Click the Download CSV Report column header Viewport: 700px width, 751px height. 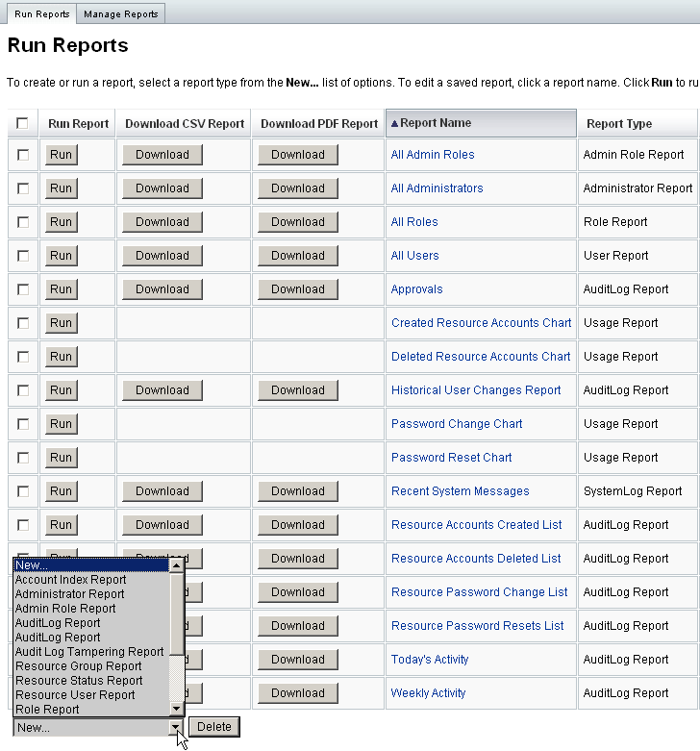coord(185,123)
